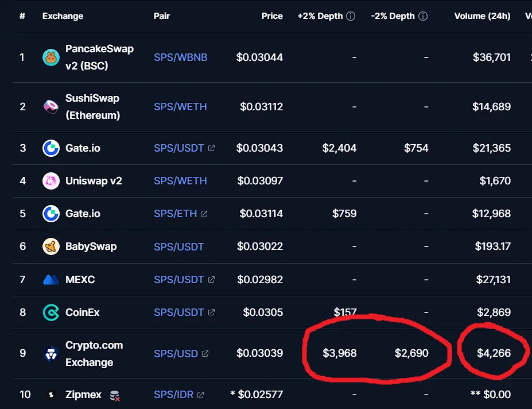The image size is (532, 409).
Task: Open the SPS/USD pair link
Action: click(176, 353)
